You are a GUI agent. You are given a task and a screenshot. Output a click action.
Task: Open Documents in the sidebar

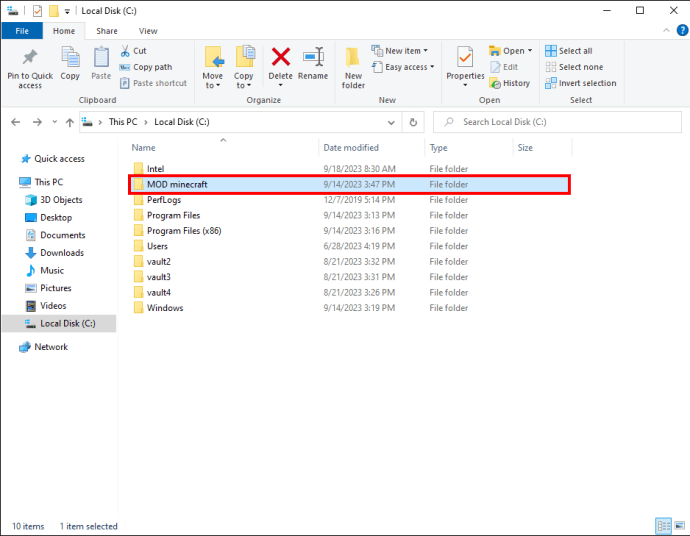(x=55, y=235)
